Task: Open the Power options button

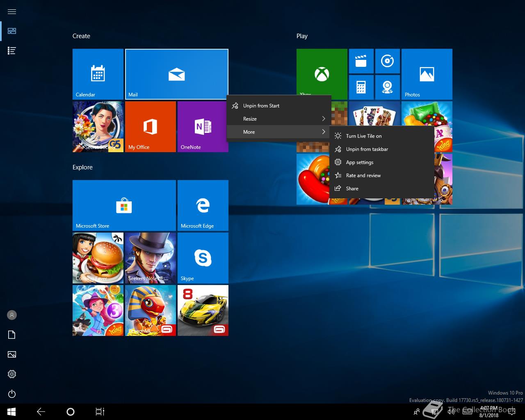Action: pos(12,394)
